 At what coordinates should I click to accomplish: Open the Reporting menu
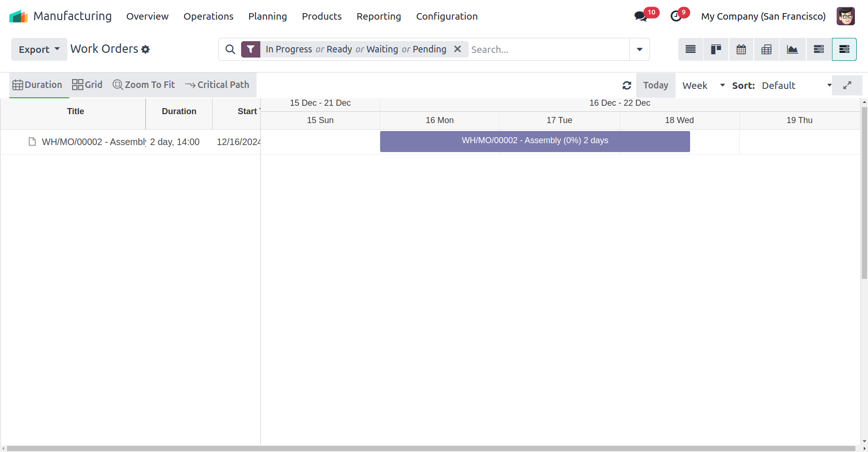tap(379, 16)
